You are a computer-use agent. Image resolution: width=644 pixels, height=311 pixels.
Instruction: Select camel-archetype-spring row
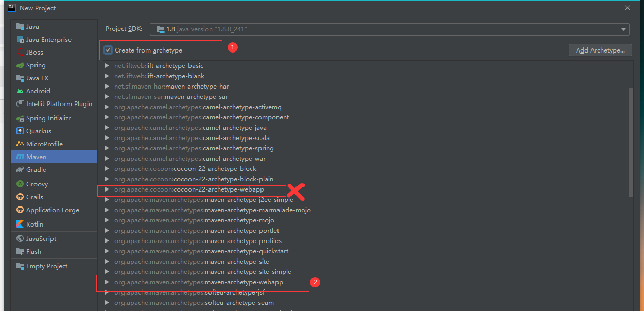[x=364, y=148]
